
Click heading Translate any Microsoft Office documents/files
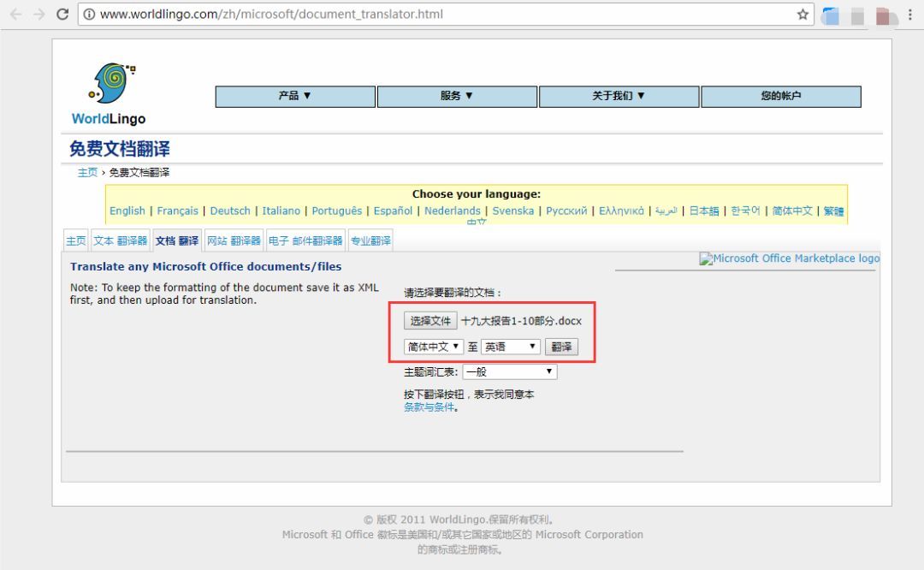(x=205, y=266)
